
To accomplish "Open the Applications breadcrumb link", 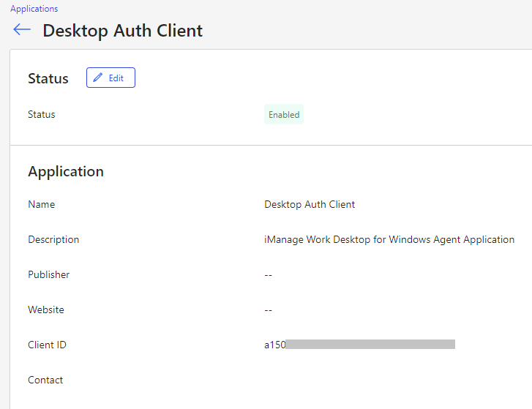I will click(x=34, y=9).
